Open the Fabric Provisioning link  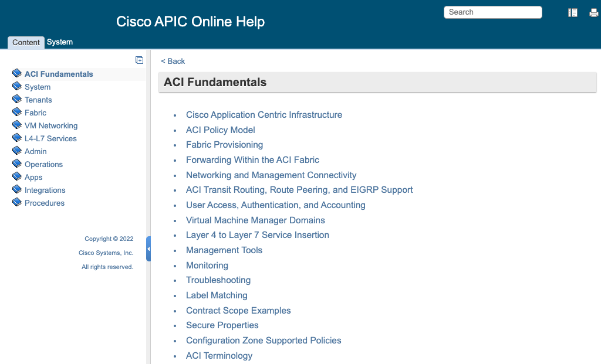225,145
